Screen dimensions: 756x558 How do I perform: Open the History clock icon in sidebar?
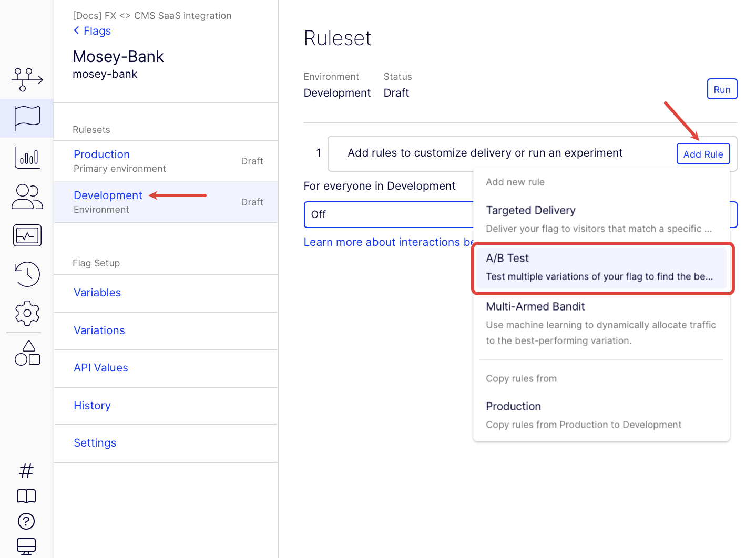click(x=27, y=274)
